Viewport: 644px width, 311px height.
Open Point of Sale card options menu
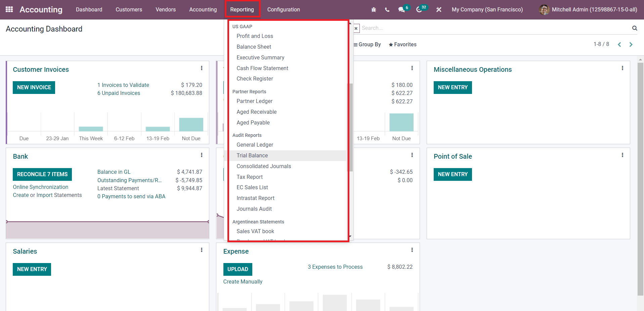(622, 155)
